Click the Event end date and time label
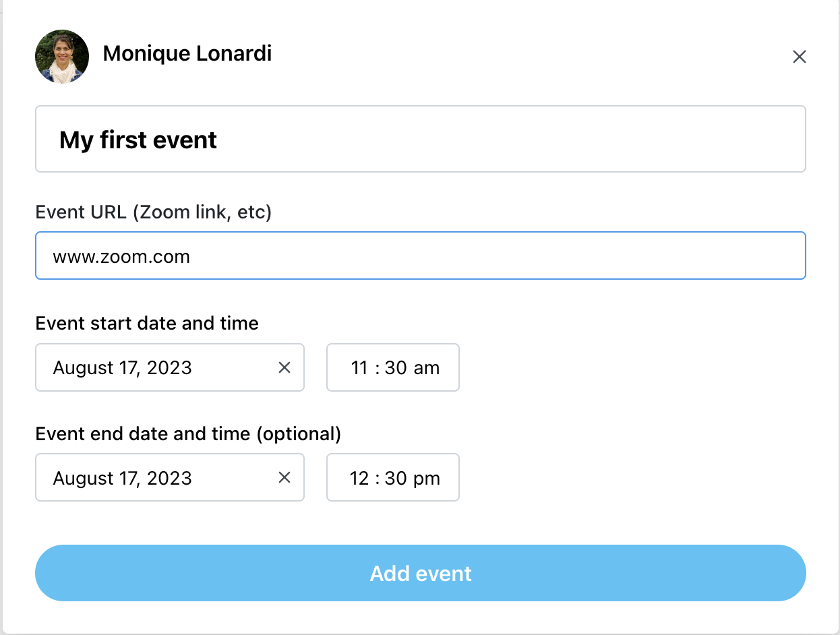The height and width of the screenshot is (635, 840). click(188, 433)
